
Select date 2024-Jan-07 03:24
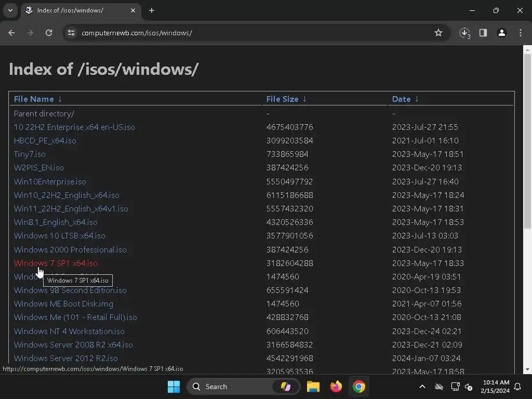(x=427, y=358)
